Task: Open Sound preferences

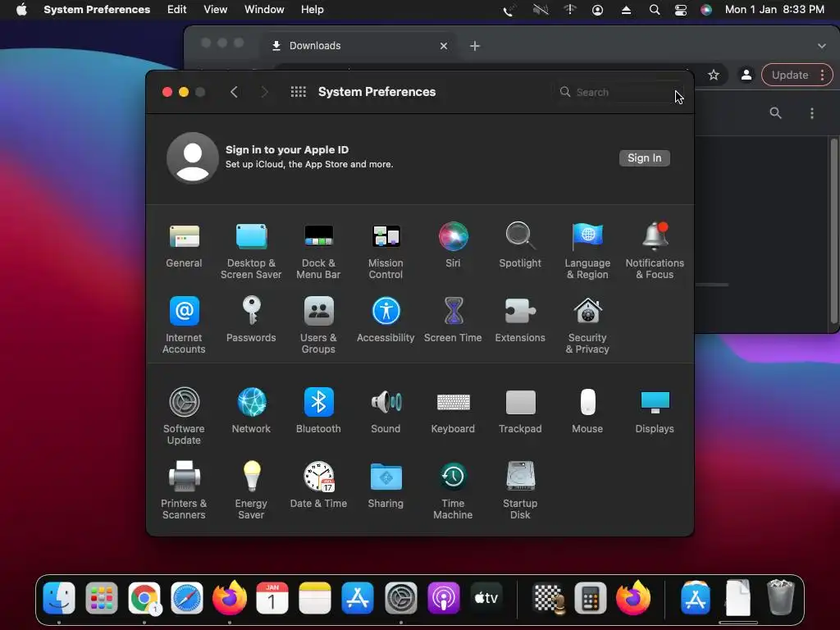Action: (386, 411)
